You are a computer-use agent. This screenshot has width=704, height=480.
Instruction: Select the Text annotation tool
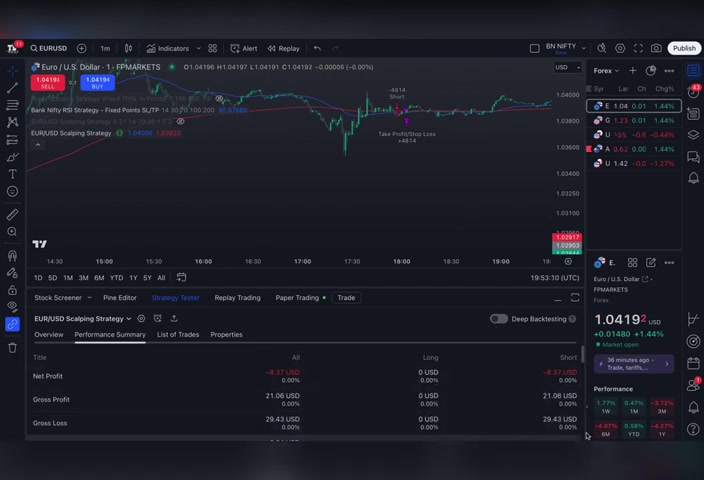click(12, 174)
